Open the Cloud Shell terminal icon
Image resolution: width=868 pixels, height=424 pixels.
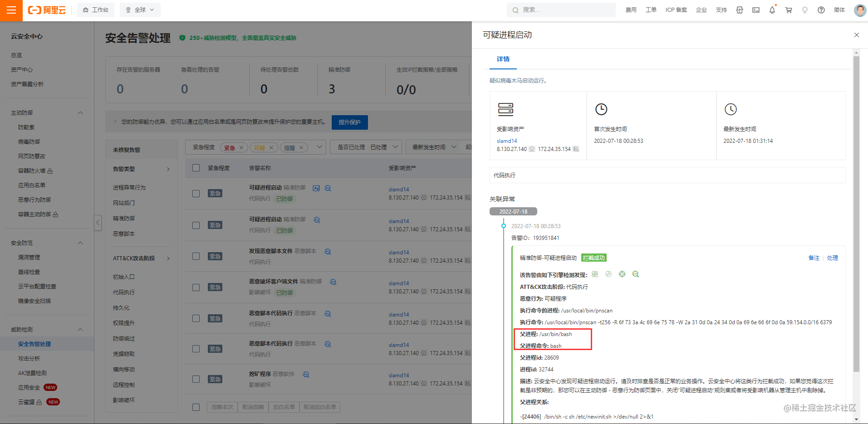pyautogui.click(x=756, y=10)
